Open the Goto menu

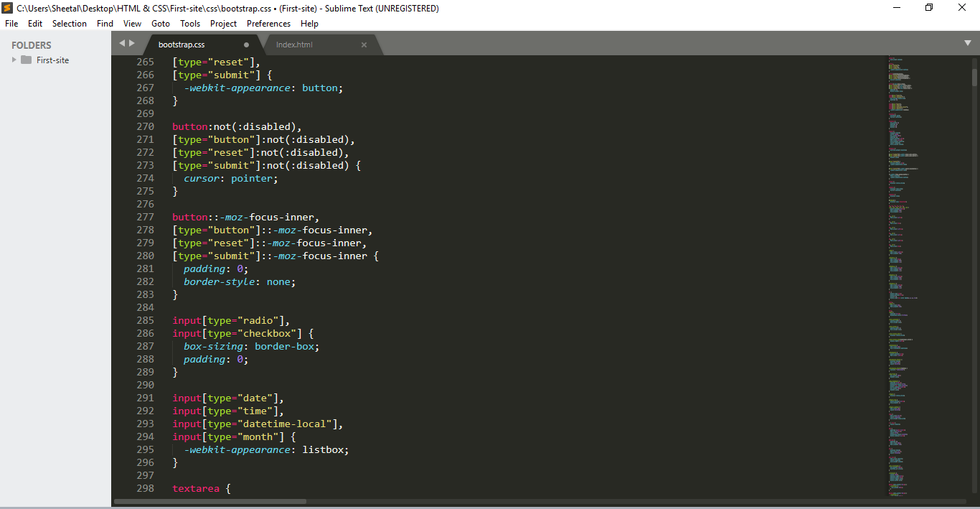[161, 24]
